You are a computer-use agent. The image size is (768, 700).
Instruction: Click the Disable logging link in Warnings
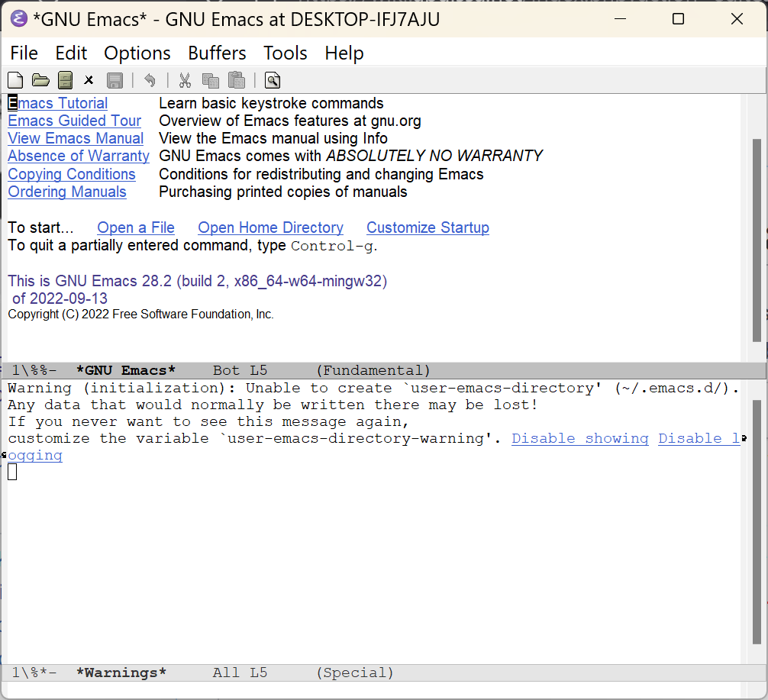(x=699, y=439)
